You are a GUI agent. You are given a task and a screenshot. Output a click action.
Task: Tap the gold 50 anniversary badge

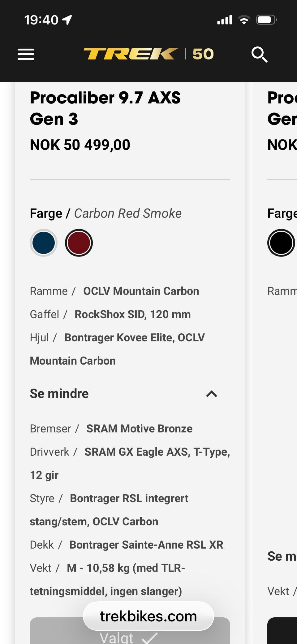click(x=203, y=54)
